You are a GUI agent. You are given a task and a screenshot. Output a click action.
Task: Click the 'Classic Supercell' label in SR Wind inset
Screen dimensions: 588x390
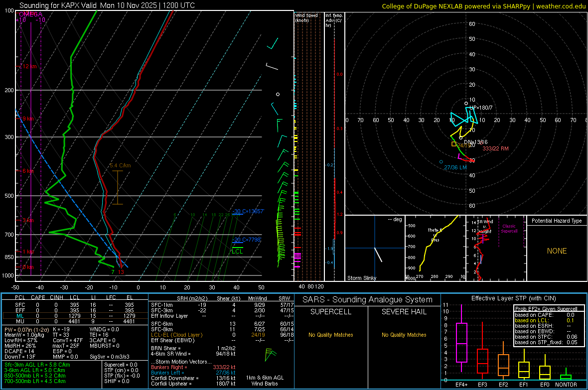[509, 229]
